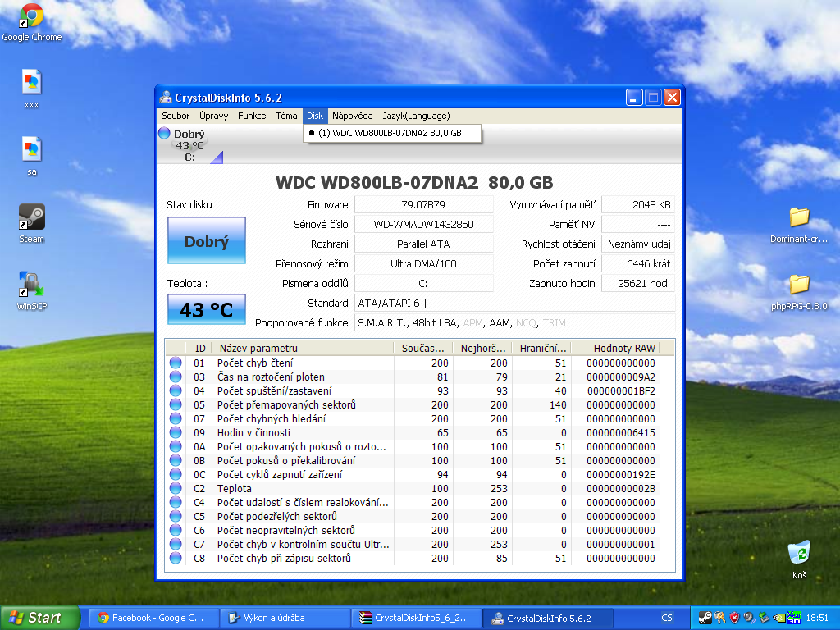Open the Nápověda menu
Screen dimensions: 840x630
coord(352,116)
